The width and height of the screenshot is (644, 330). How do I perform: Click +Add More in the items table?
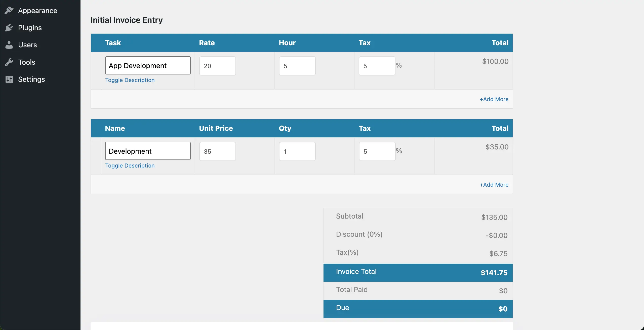click(x=494, y=185)
